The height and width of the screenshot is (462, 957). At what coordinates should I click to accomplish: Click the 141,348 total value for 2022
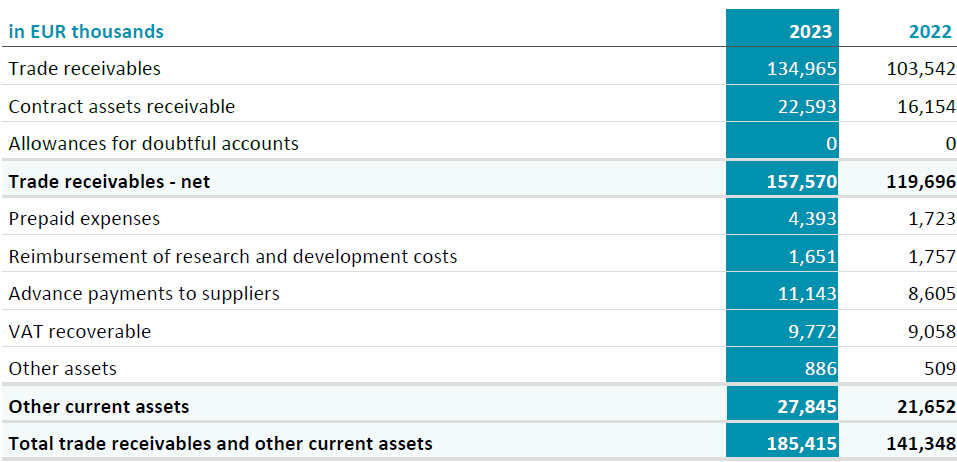click(921, 444)
